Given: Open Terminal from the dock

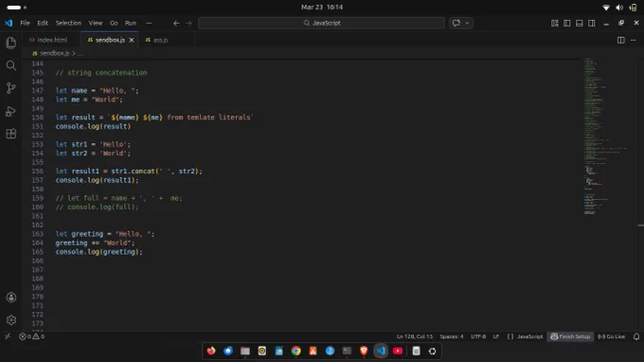Looking at the screenshot, I should 347,351.
